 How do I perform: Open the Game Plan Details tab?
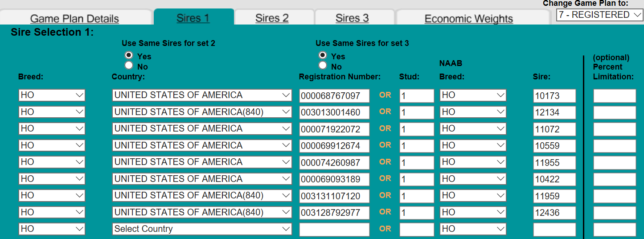75,19
